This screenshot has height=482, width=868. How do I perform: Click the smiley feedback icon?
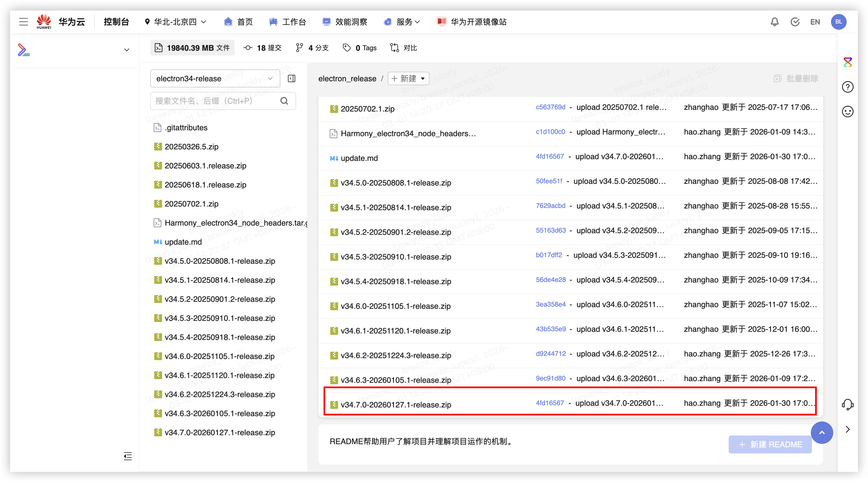click(848, 112)
